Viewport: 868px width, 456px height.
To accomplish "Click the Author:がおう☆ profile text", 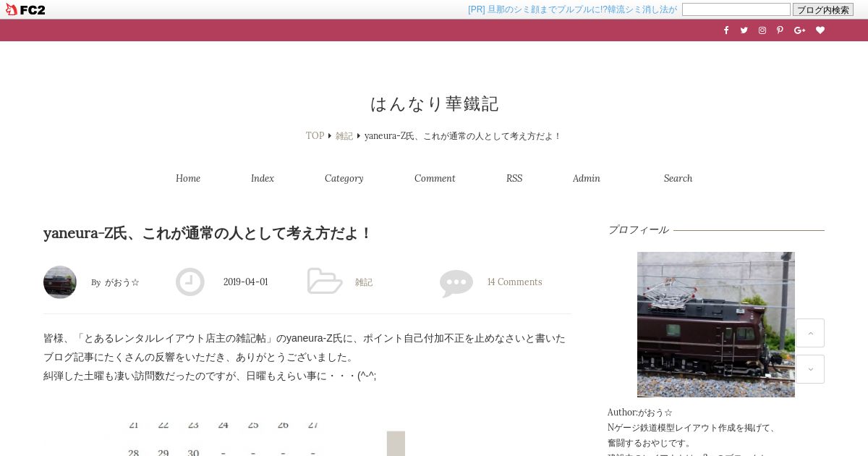I will (640, 413).
